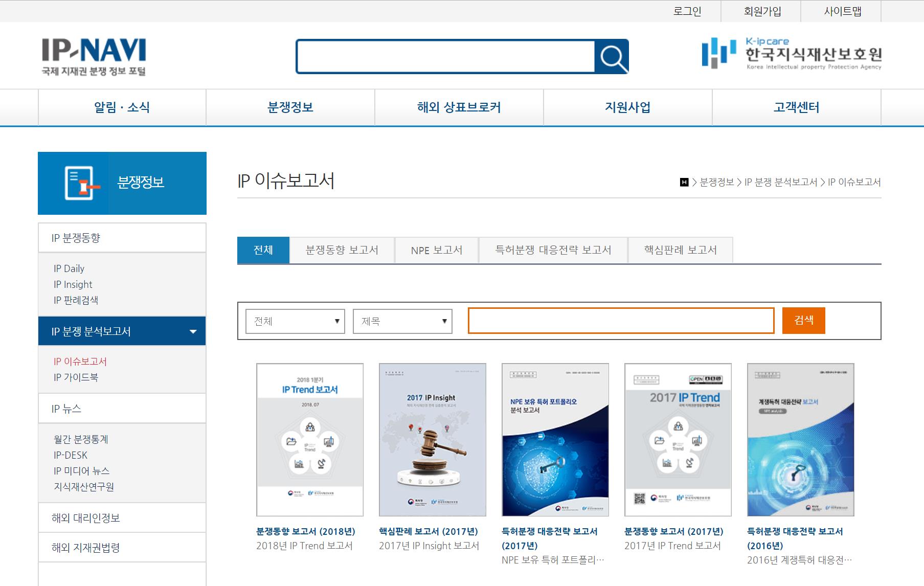Click the home icon in the breadcrumb
This screenshot has height=586, width=924.
[x=684, y=183]
